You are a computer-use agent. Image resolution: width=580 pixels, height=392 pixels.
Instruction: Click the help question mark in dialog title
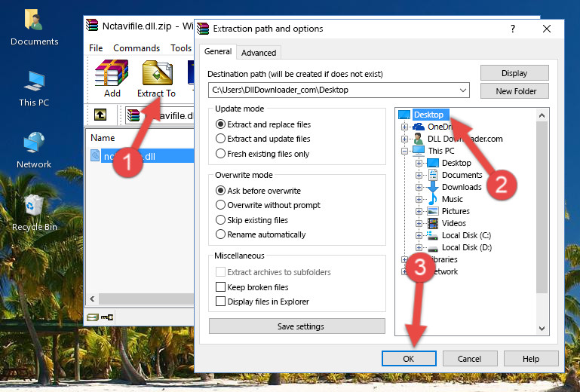tap(513, 29)
